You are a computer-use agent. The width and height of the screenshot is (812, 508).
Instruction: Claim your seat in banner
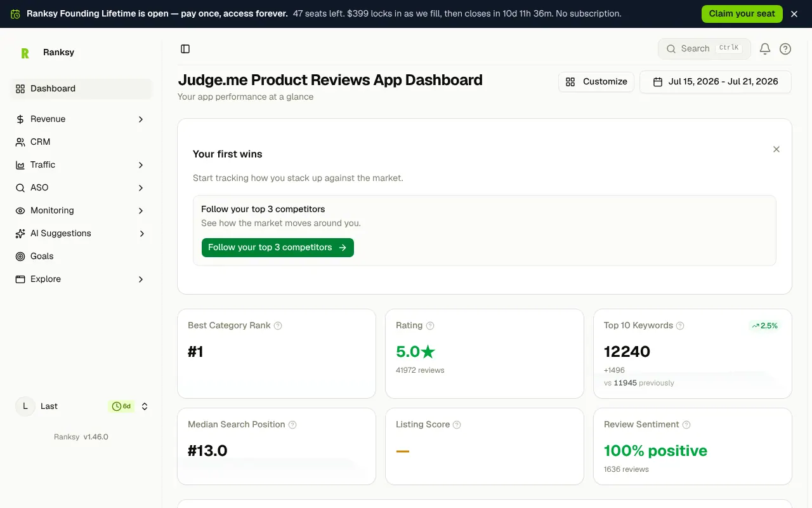[742, 14]
